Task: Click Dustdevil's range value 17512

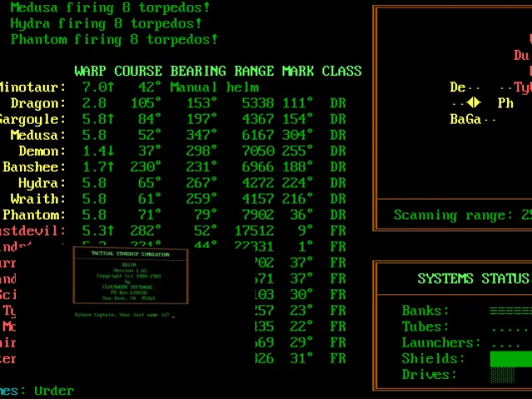Action: pos(254,231)
